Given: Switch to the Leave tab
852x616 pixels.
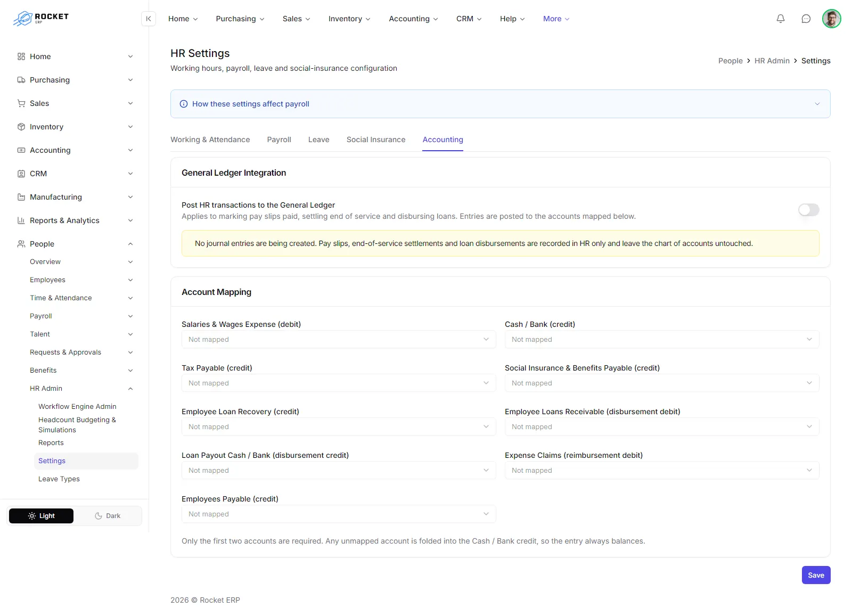Looking at the screenshot, I should click(319, 139).
